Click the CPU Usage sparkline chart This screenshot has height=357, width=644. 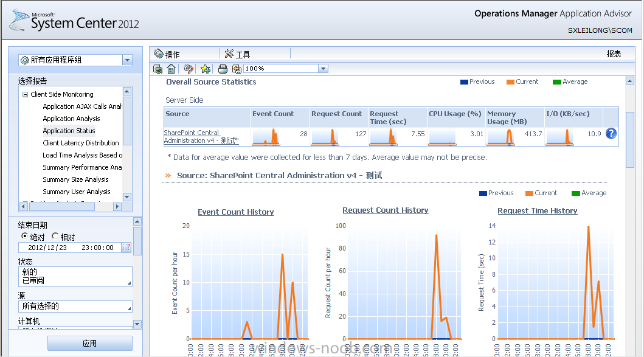pos(442,137)
